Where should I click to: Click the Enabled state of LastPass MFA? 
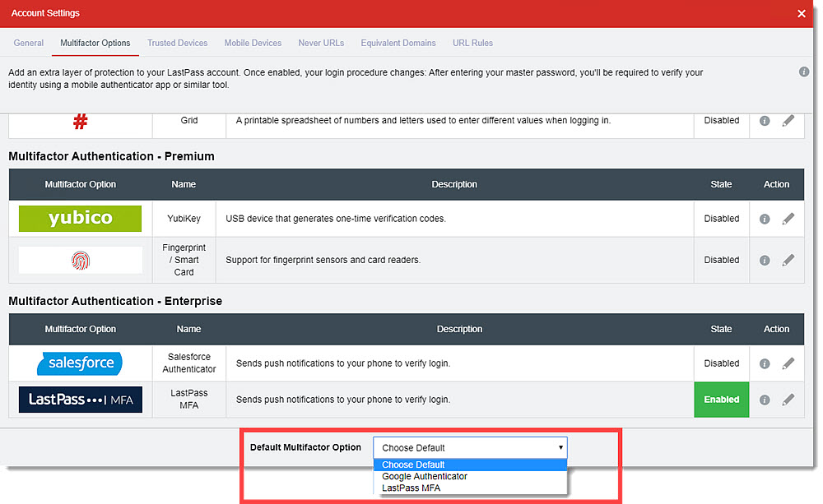click(721, 400)
